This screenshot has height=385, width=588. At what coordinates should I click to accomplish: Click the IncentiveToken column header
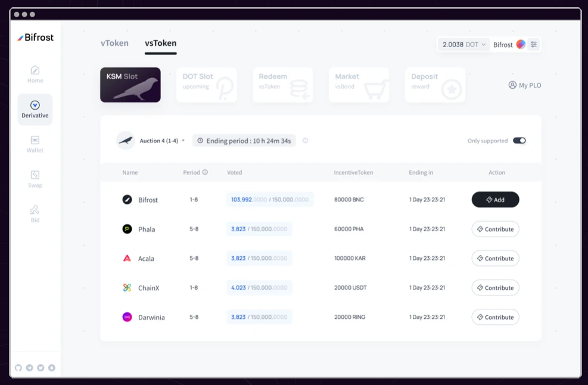[354, 173]
